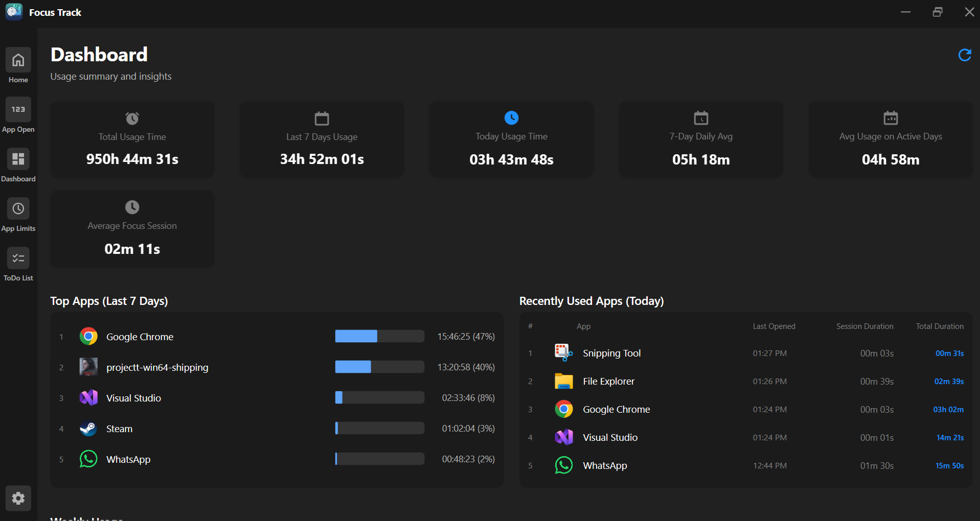980x521 pixels.
Task: Click File Explorer icon in recent apps
Action: tap(564, 381)
